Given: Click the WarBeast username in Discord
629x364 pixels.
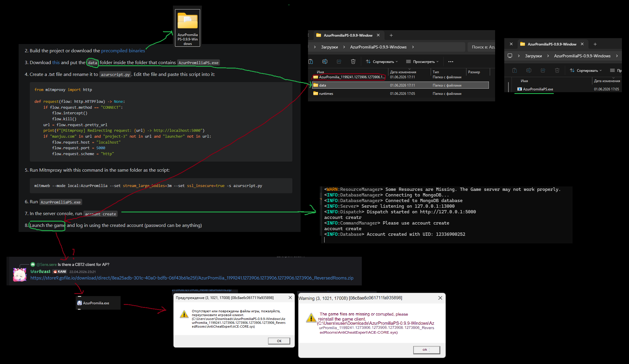Looking at the screenshot, I should (40, 272).
